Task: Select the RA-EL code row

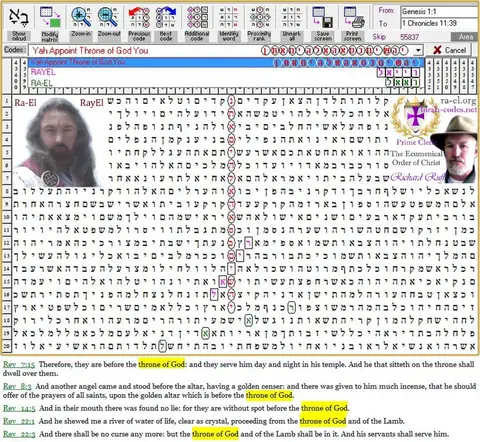Action: coord(226,82)
